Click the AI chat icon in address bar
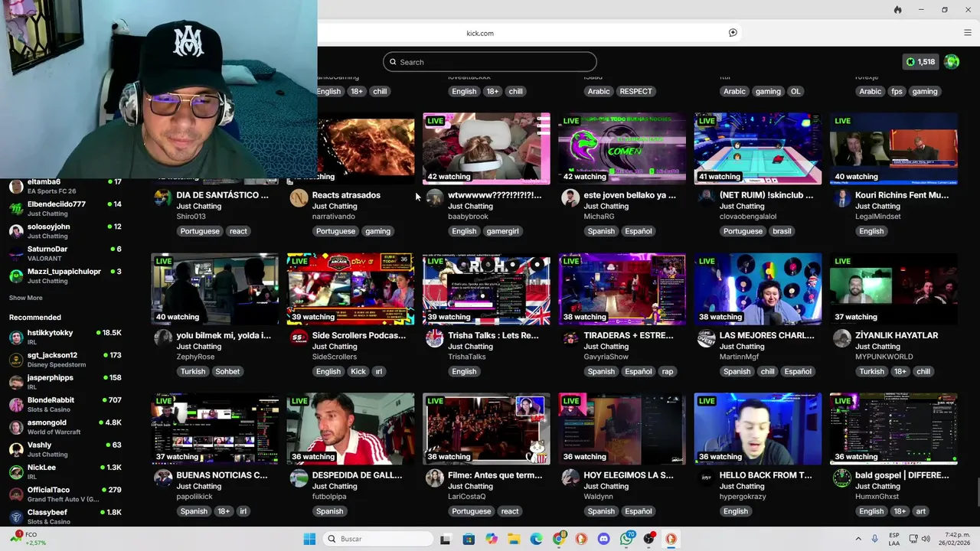 click(x=733, y=33)
